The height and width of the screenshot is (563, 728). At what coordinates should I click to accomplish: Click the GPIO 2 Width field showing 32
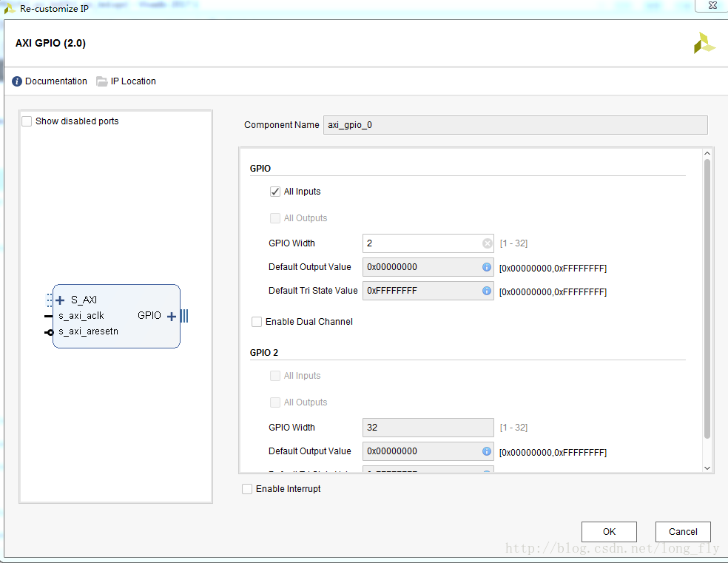[x=428, y=428]
